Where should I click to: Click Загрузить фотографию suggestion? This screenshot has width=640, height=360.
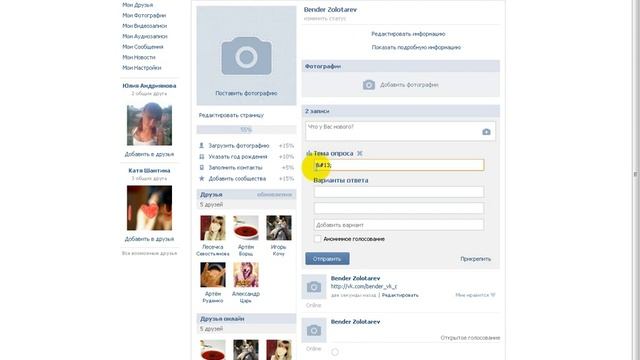click(x=239, y=146)
